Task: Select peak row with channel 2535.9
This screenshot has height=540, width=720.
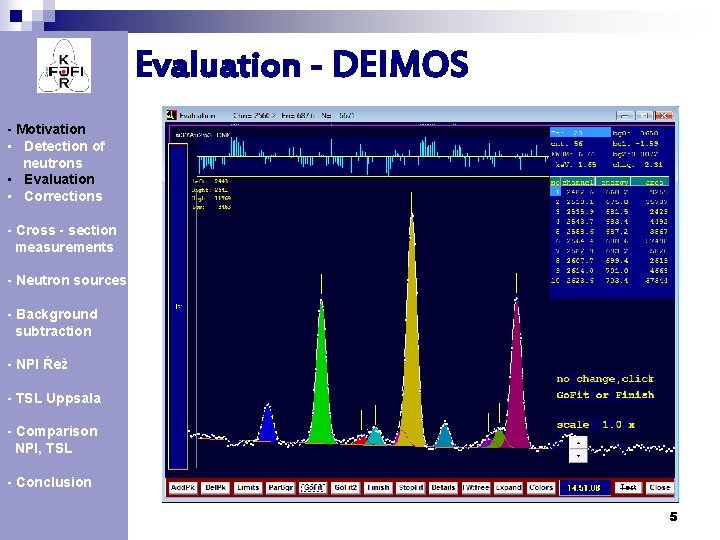Action: click(x=611, y=212)
